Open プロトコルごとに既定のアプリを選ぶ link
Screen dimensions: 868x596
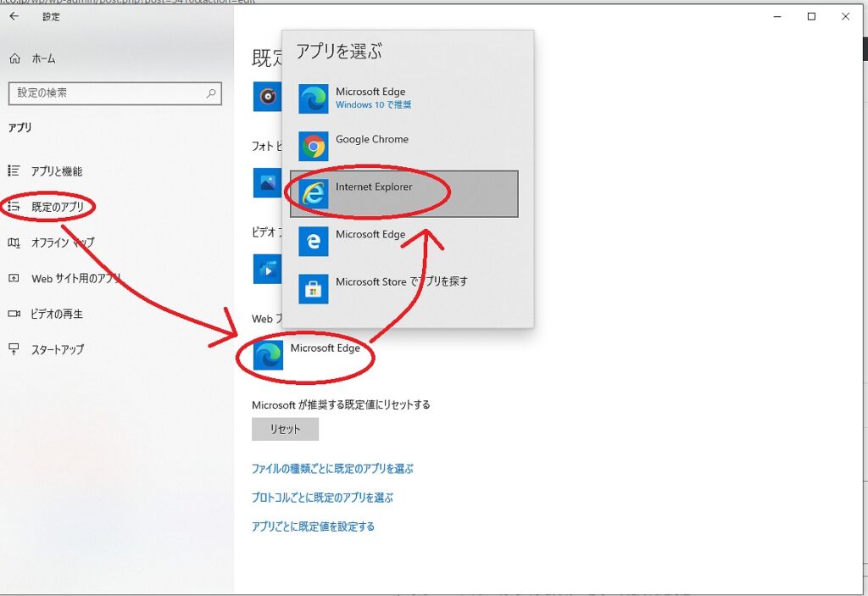pyautogui.click(x=322, y=498)
